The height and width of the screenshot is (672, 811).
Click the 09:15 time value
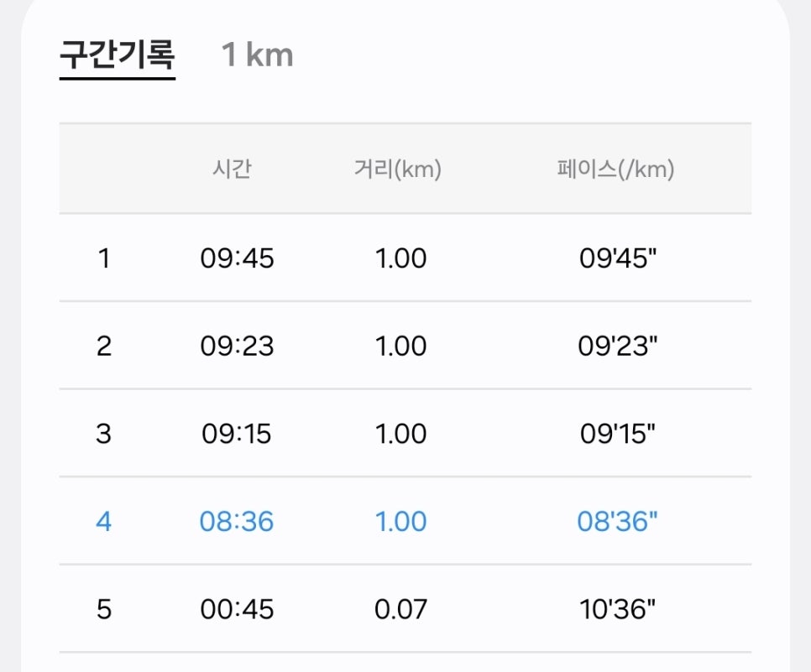[x=237, y=433]
